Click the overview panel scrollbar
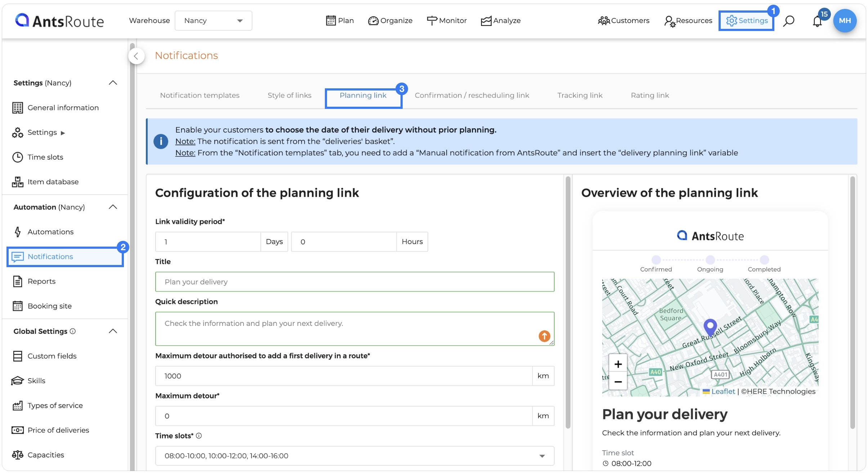The image size is (868, 473). point(853,302)
